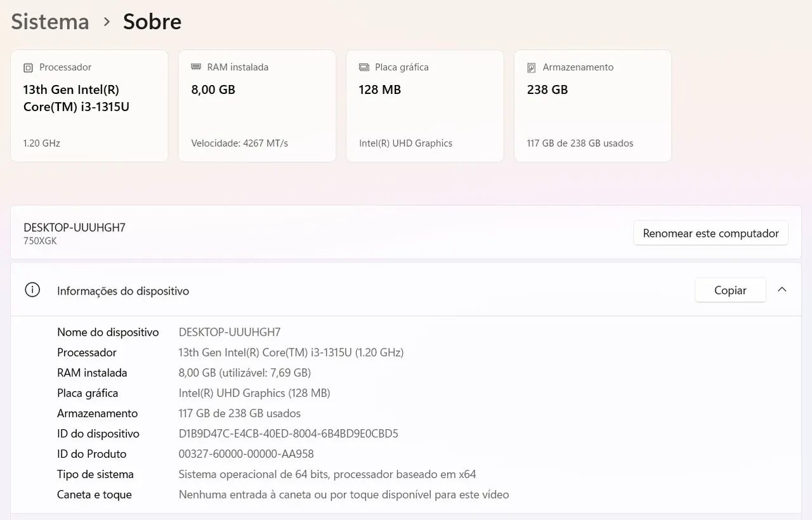Copy device information with Copiar
This screenshot has width=812, height=520.
pyautogui.click(x=730, y=290)
